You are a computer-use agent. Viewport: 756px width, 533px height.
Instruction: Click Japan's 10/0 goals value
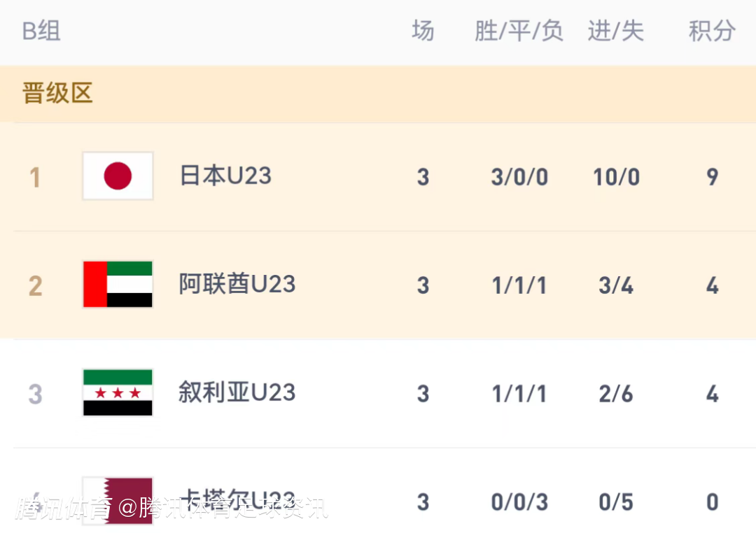pyautogui.click(x=616, y=177)
